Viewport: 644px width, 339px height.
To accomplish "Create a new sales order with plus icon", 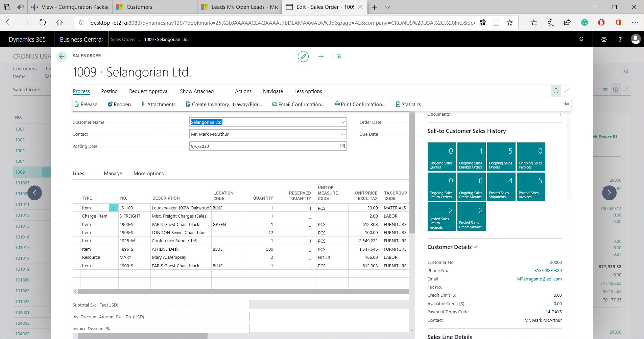I will (321, 57).
